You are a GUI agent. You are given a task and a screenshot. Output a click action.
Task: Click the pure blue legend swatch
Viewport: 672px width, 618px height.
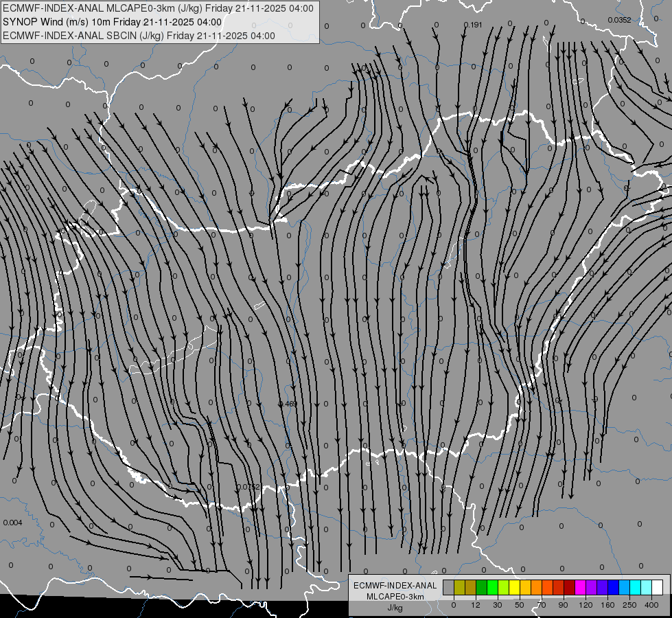point(613,587)
